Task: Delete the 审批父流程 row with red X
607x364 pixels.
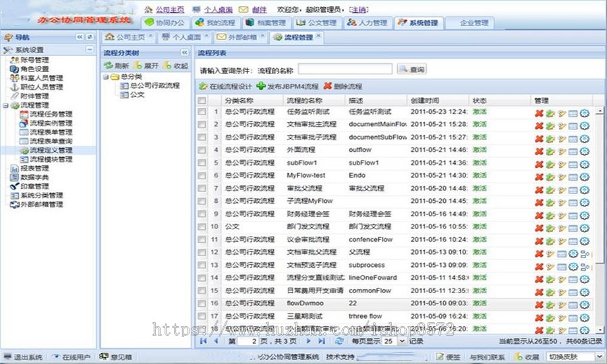Action: (x=539, y=190)
